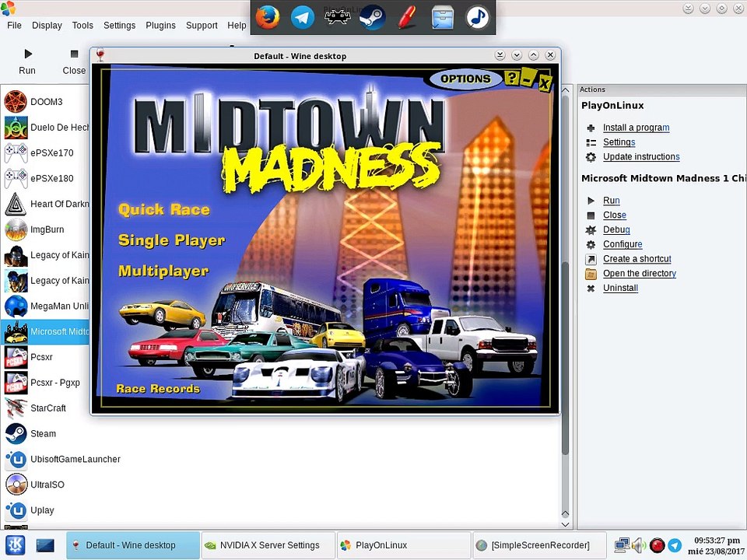
Task: Select Microsoft Midtown Madness list entry
Action: (x=45, y=331)
